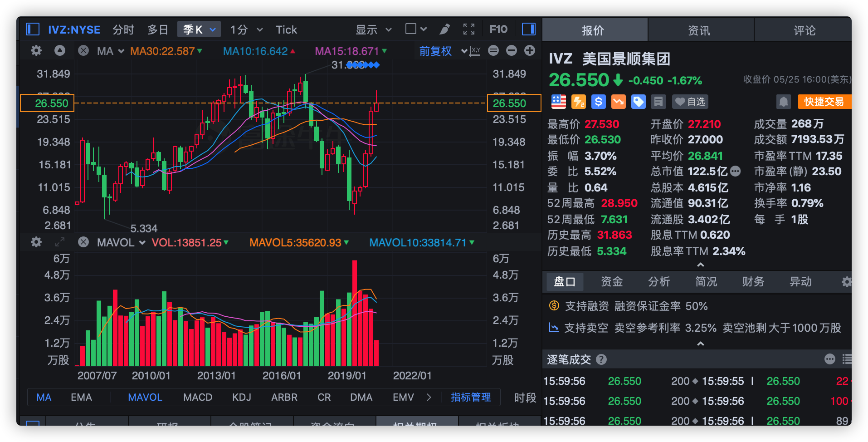Toggle 自选 watchlist favorite
The width and height of the screenshot is (868, 442).
point(690,102)
